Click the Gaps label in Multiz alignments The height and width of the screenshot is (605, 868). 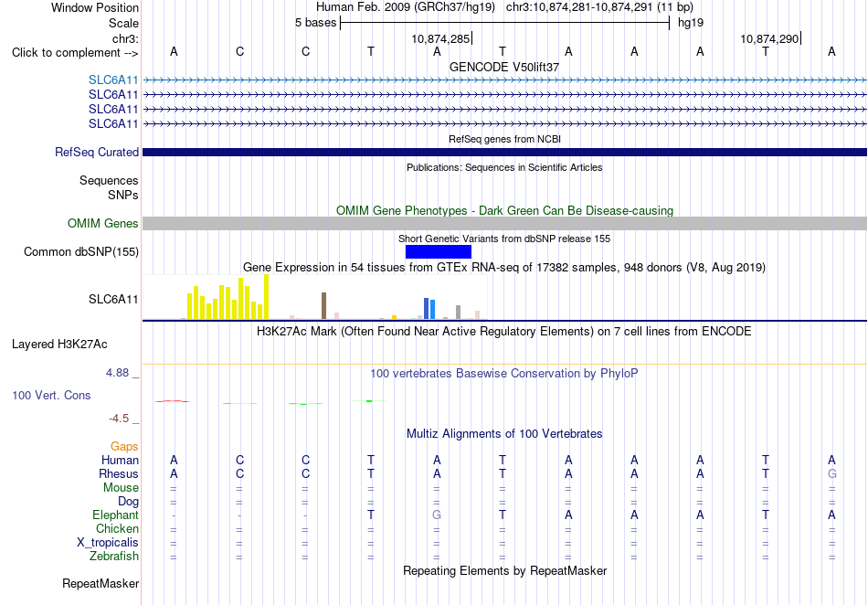124,446
